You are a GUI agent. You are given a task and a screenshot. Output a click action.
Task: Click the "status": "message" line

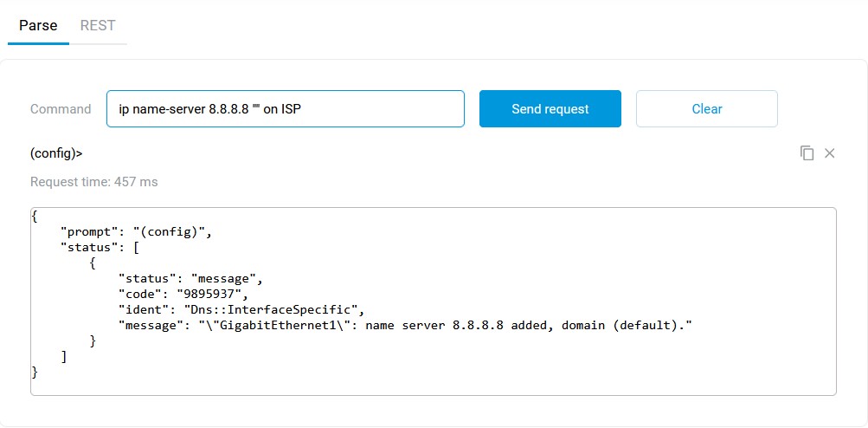pos(190,279)
